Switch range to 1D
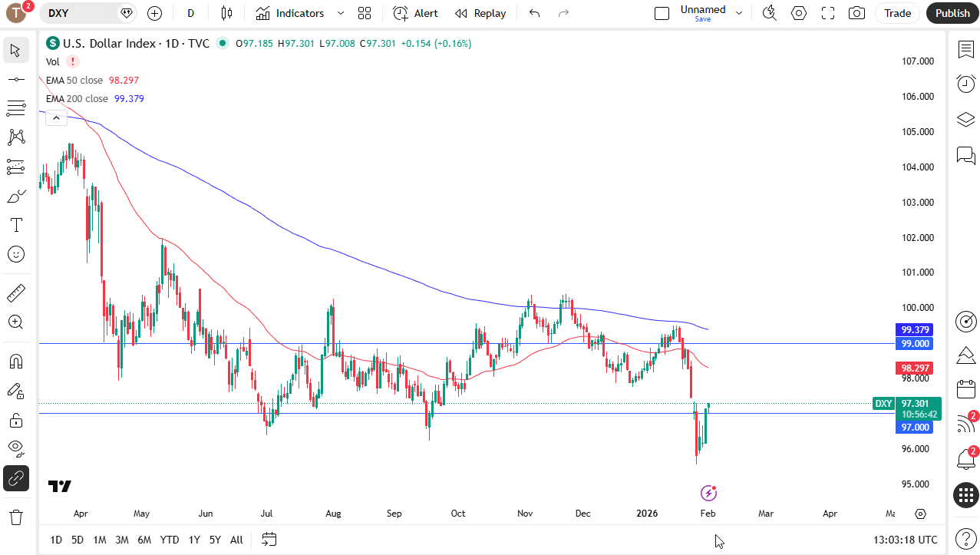Image resolution: width=980 pixels, height=555 pixels. (x=56, y=540)
